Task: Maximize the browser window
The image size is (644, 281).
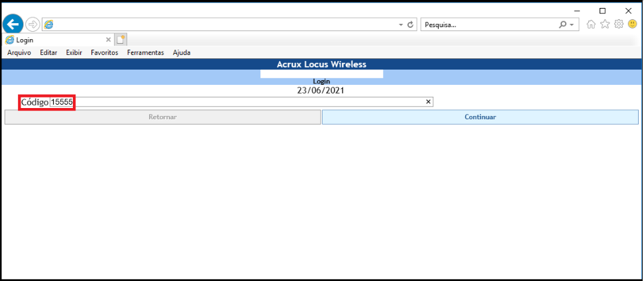Action: [602, 11]
